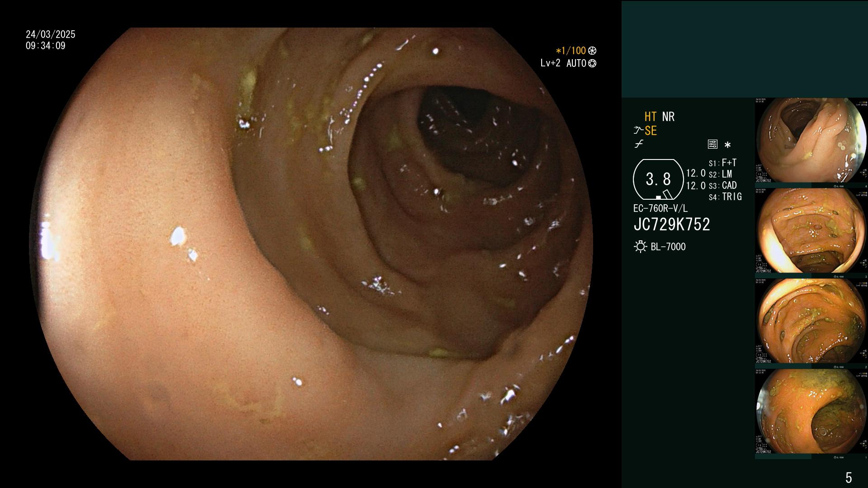
Task: Click the scope tip diagram showing 3.8
Action: click(x=658, y=179)
